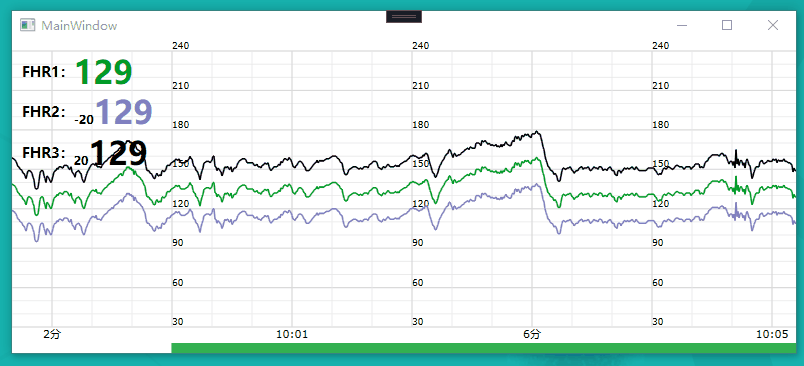Select the FHR3 label
Screen dimensions: 804x366
[44, 153]
